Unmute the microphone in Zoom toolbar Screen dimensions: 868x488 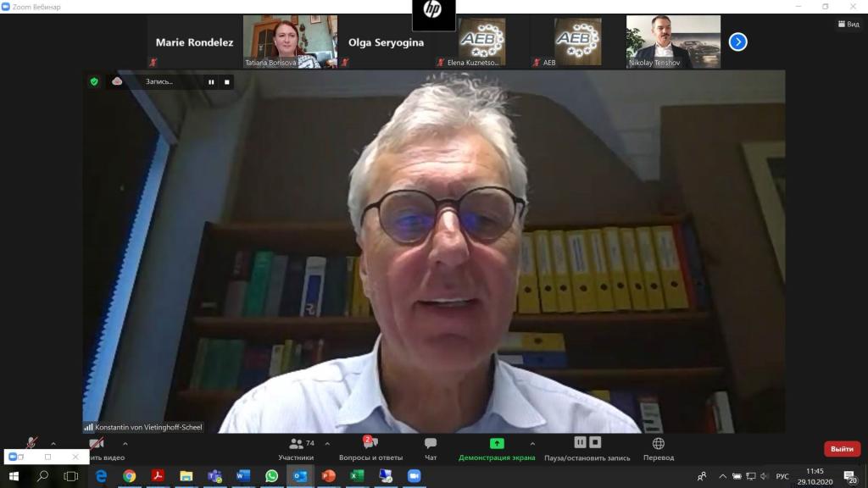[x=31, y=442]
